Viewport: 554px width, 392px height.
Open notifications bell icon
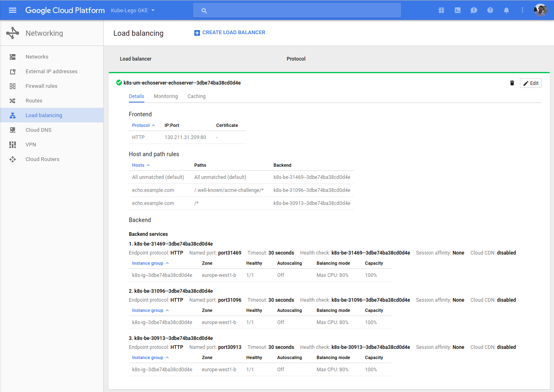[x=506, y=10]
